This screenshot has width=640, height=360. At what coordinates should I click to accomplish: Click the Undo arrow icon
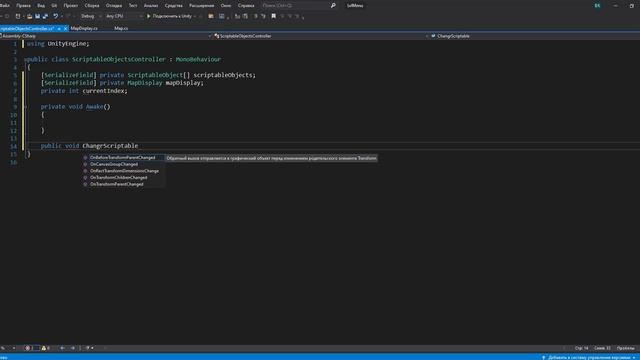coord(56,16)
